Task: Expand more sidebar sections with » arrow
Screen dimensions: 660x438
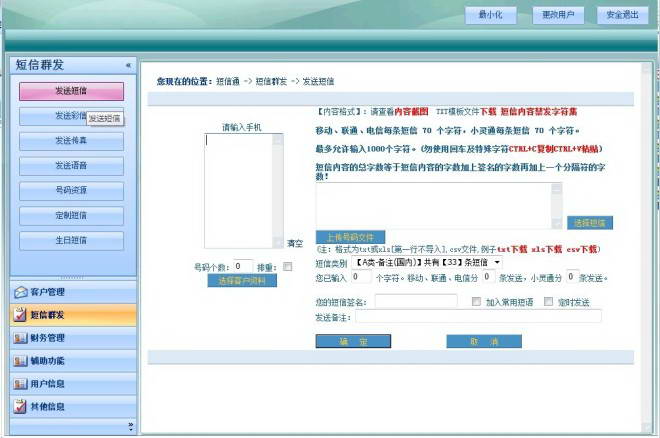Action: click(130, 424)
